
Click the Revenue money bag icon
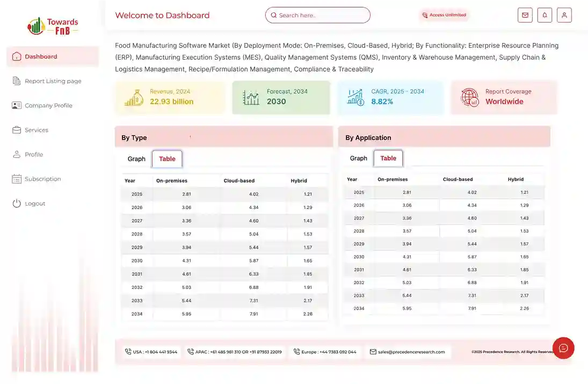click(x=134, y=97)
